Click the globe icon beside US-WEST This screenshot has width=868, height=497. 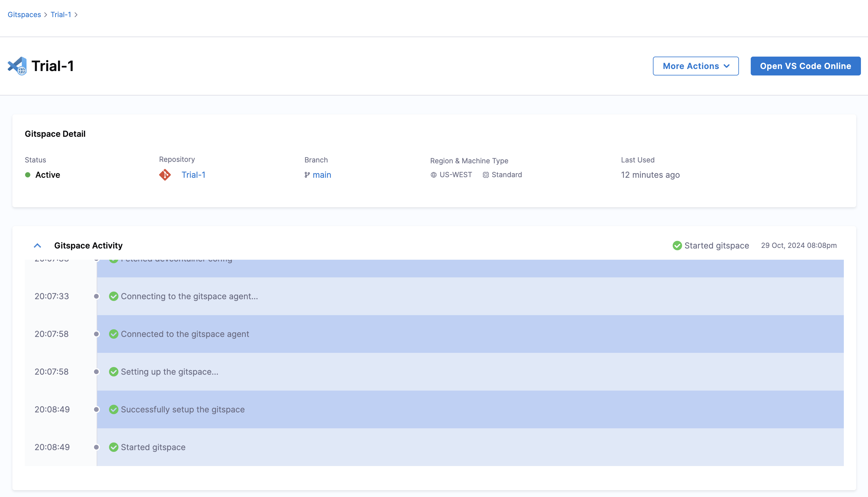point(433,175)
